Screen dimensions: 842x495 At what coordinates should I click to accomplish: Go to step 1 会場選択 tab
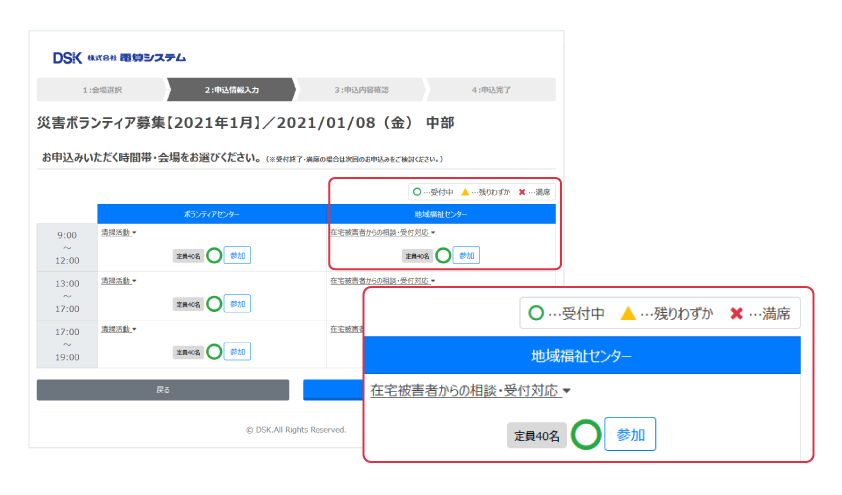[x=102, y=90]
